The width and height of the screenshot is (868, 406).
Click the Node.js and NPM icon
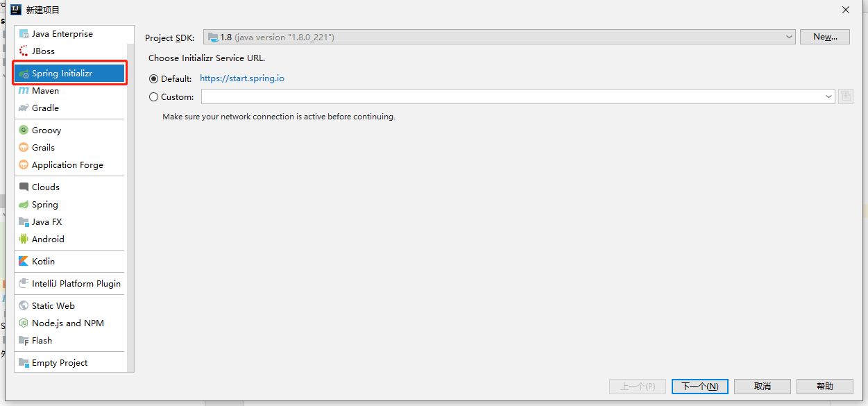(24, 323)
